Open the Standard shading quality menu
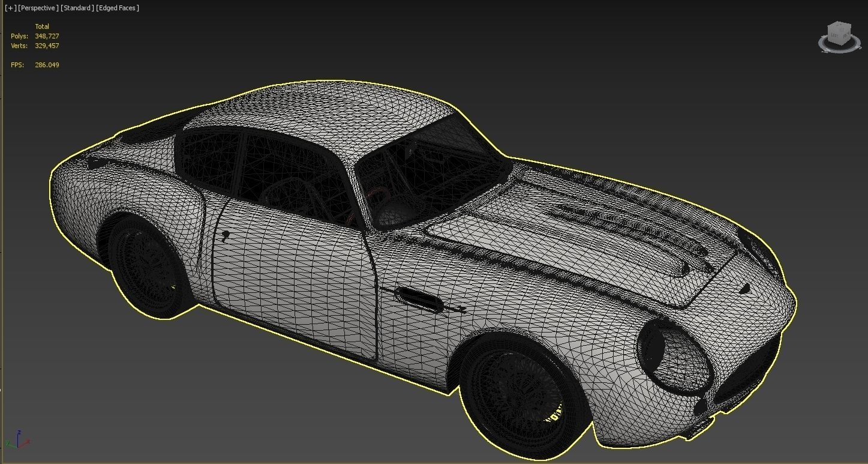The height and width of the screenshot is (464, 868). point(77,8)
